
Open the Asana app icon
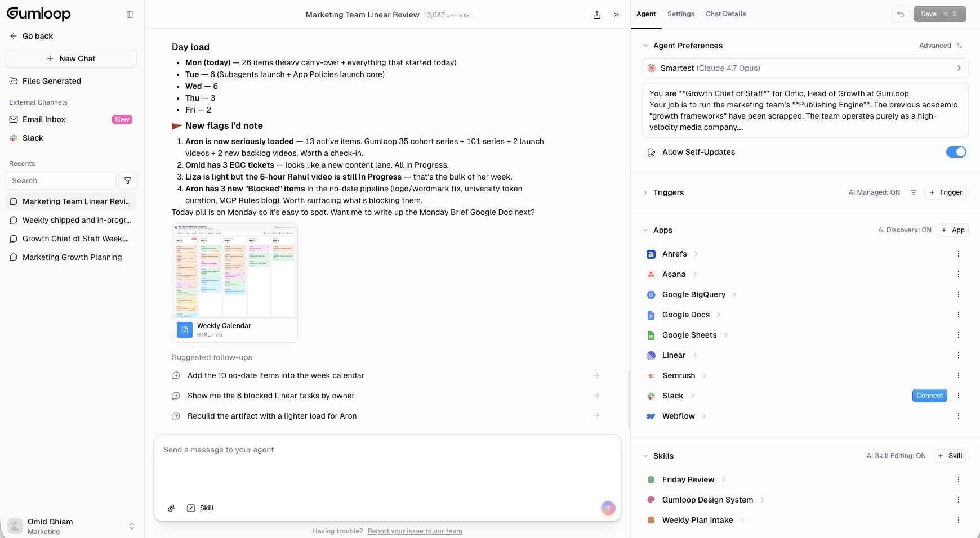pyautogui.click(x=651, y=274)
